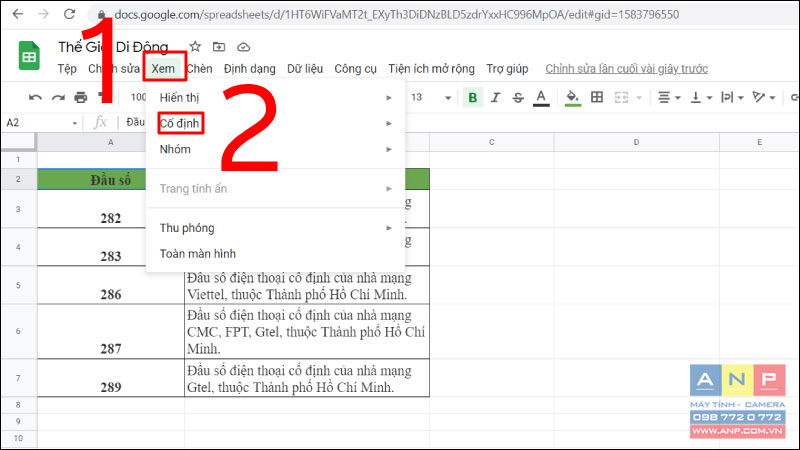Viewport: 800px width, 450px height.
Task: Open the vertical align dropdown
Action: [x=701, y=97]
